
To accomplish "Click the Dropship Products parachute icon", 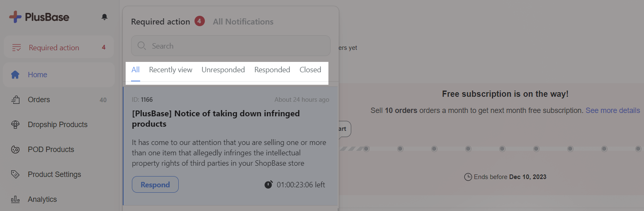I will (15, 125).
